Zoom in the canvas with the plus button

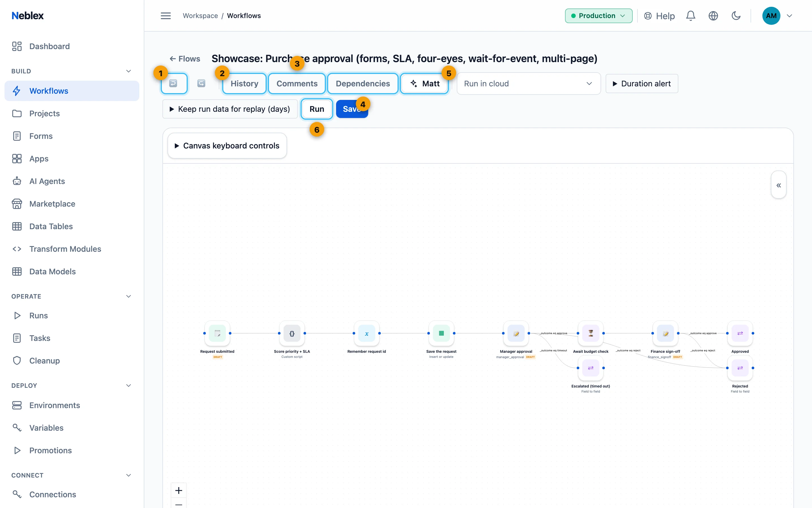(x=179, y=491)
